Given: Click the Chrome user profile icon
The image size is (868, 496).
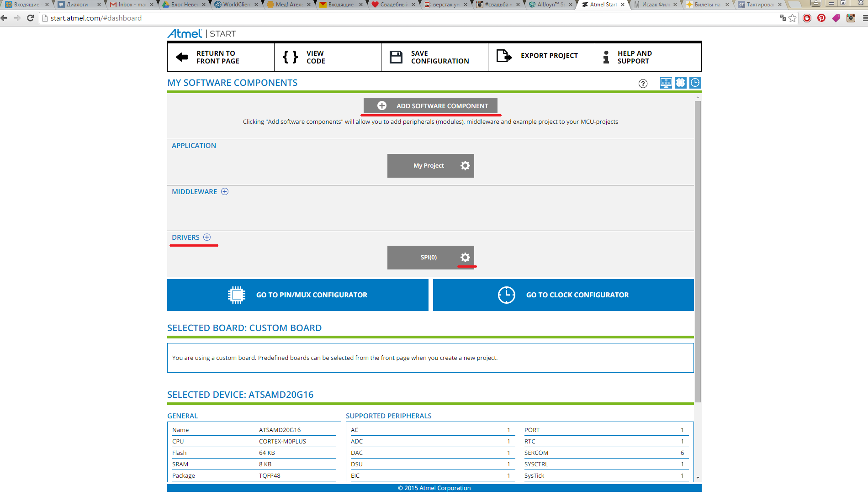Looking at the screenshot, I should 816,3.
